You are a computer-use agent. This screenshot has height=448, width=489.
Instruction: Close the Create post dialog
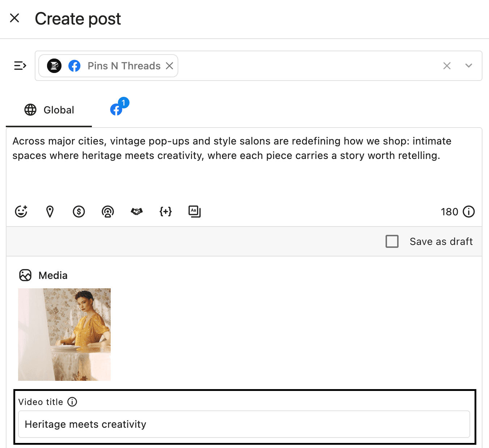coord(14,18)
